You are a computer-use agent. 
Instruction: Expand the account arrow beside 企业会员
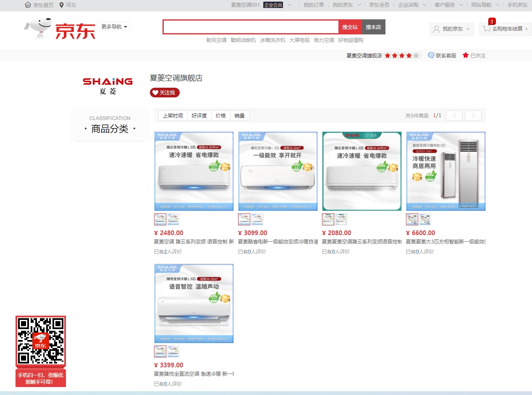[290, 5]
